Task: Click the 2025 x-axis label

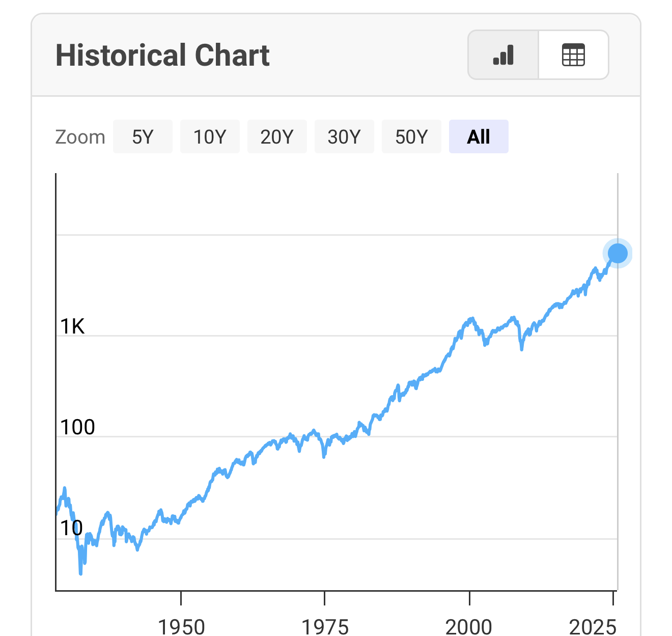Action: [593, 626]
